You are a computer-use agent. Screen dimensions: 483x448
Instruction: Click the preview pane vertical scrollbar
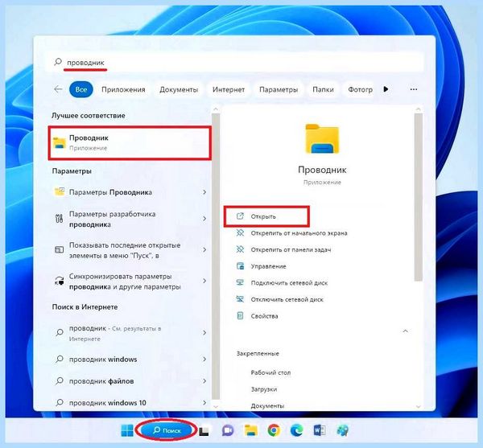(x=419, y=197)
